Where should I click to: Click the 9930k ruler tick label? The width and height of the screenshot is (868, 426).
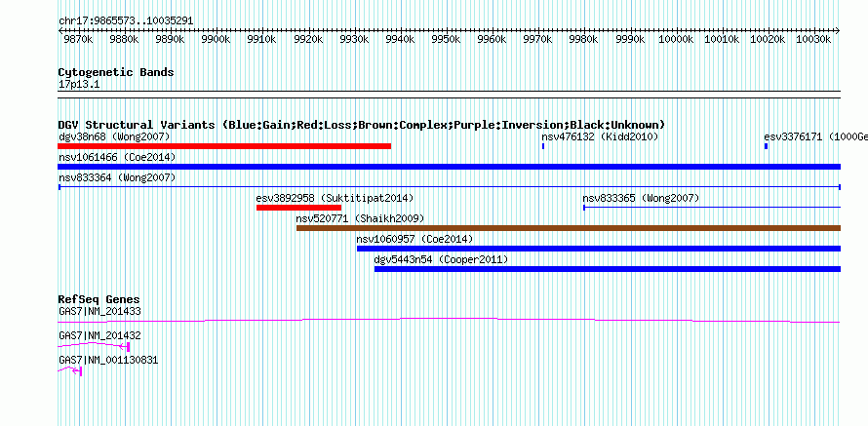point(354,40)
